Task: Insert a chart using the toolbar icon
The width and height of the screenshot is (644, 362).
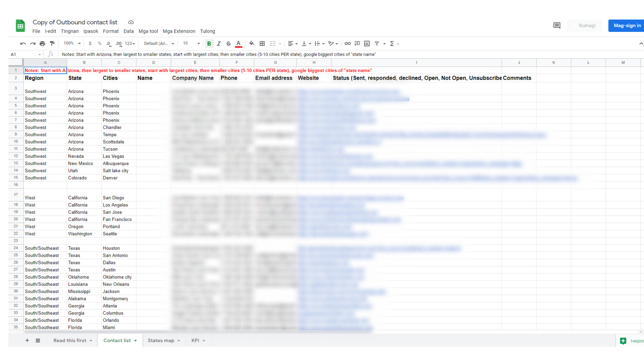Action: click(x=367, y=44)
